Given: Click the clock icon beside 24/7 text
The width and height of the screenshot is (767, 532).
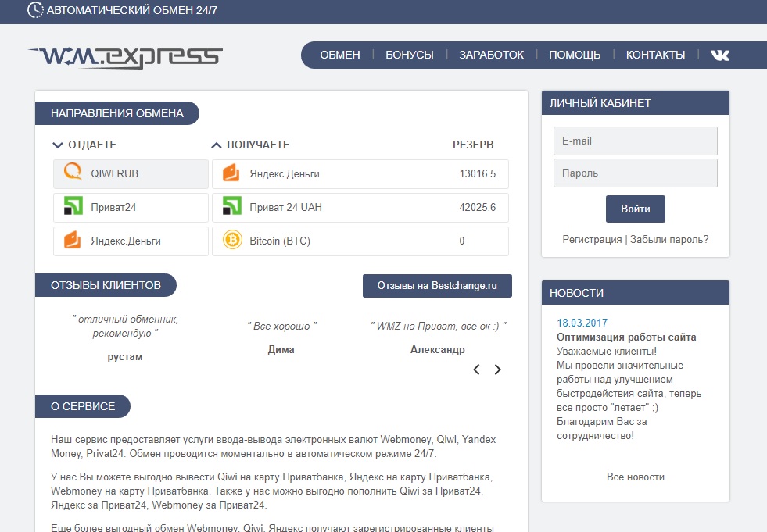Looking at the screenshot, I should 35,10.
